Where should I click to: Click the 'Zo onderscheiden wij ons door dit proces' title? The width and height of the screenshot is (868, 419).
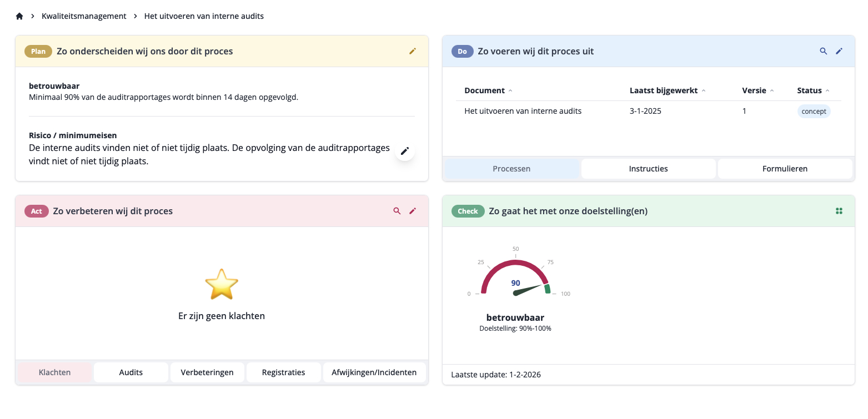coord(145,51)
